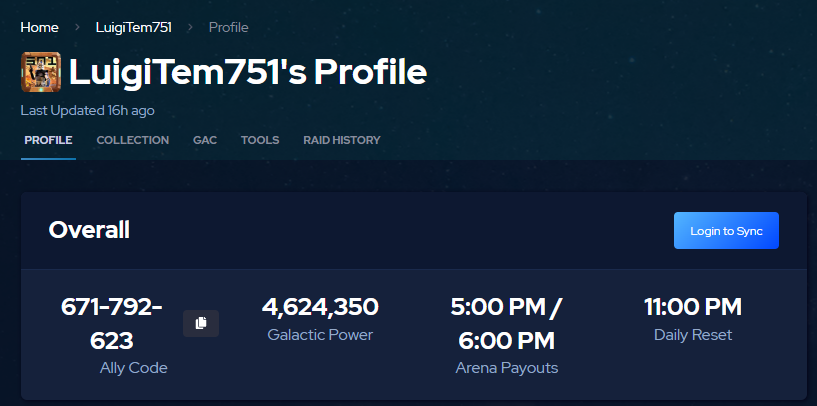Select the Profile breadcrumb item
Viewport: 817px width, 406px height.
point(228,27)
